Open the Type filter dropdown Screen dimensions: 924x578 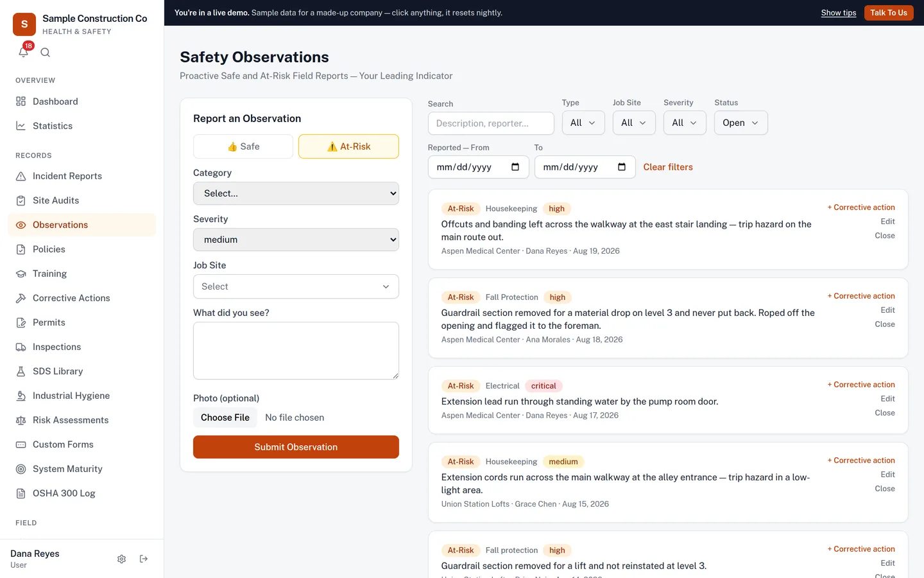point(583,123)
